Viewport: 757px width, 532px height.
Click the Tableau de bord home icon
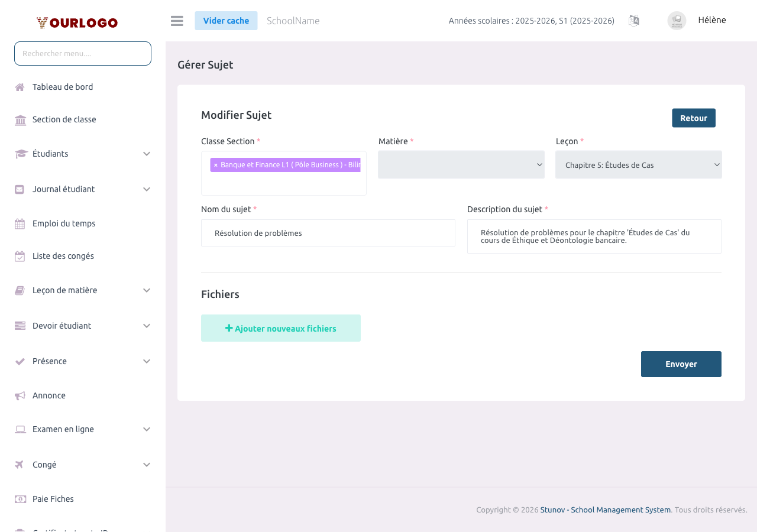click(x=20, y=87)
